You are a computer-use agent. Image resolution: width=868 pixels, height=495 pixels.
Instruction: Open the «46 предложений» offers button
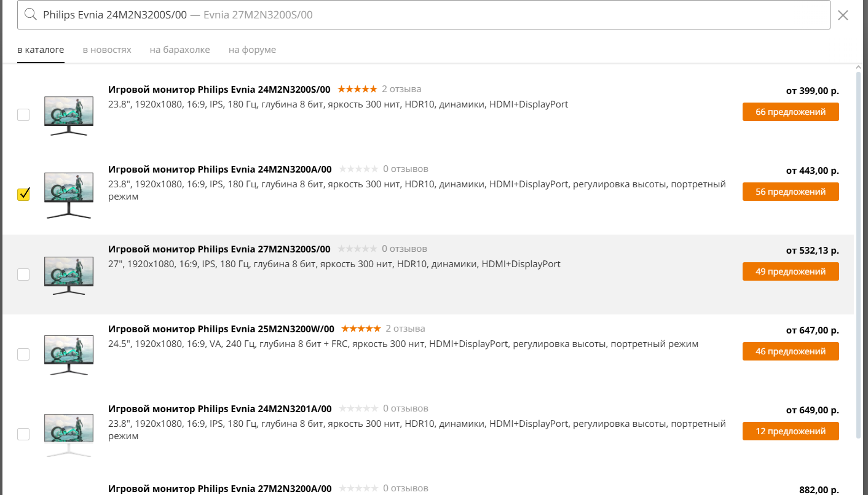coord(791,351)
